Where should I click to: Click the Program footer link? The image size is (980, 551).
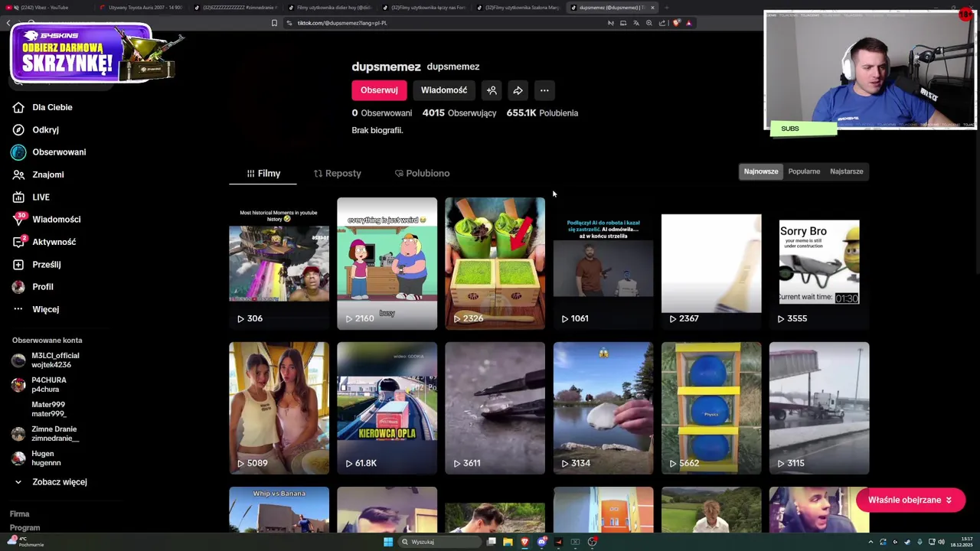[x=24, y=528]
